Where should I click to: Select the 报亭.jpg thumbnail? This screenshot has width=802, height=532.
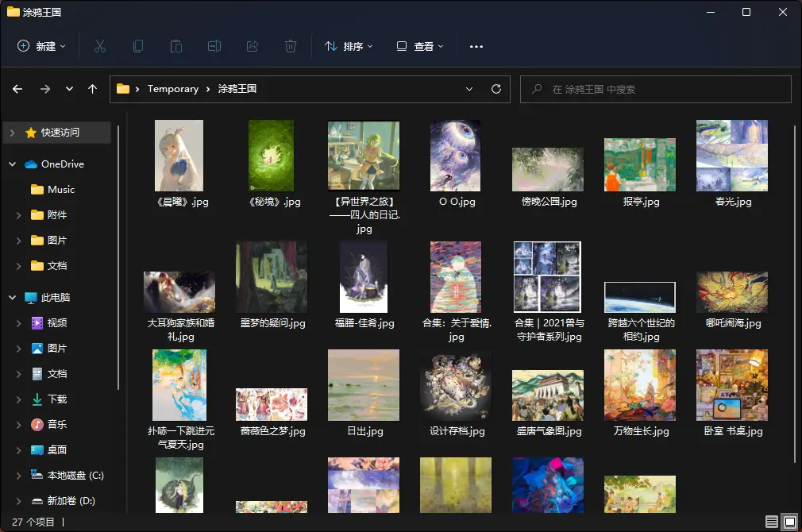pyautogui.click(x=640, y=164)
